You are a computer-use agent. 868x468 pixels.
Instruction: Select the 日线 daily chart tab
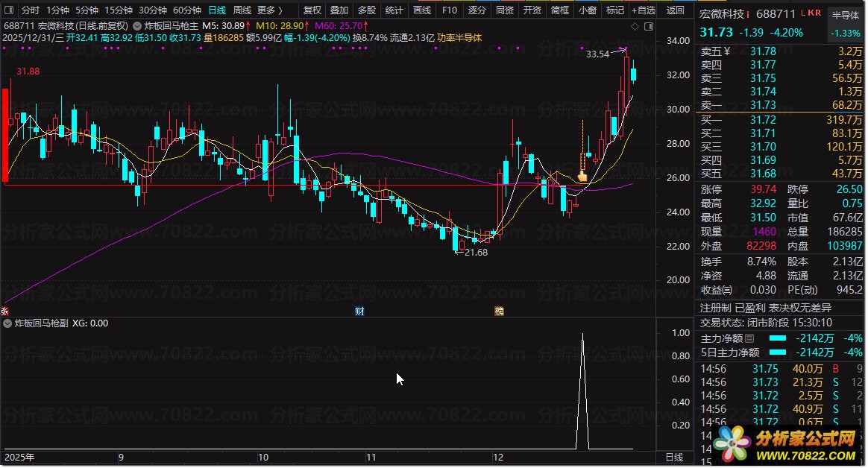(x=217, y=10)
